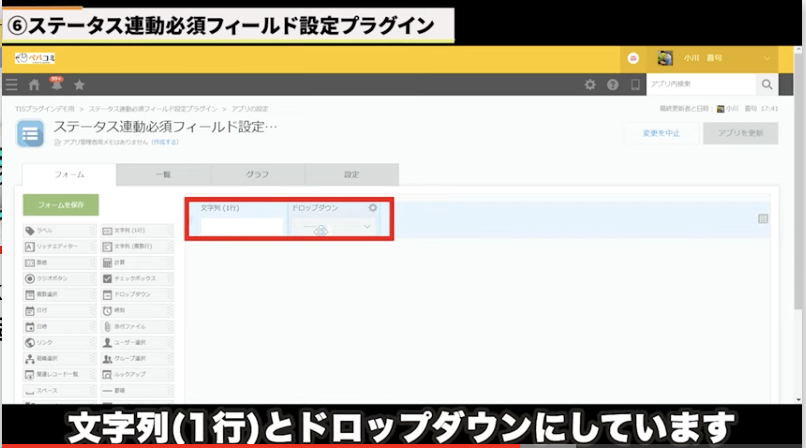Expand the ドロップダウン field in the form
The width and height of the screenshot is (806, 448).
(367, 227)
